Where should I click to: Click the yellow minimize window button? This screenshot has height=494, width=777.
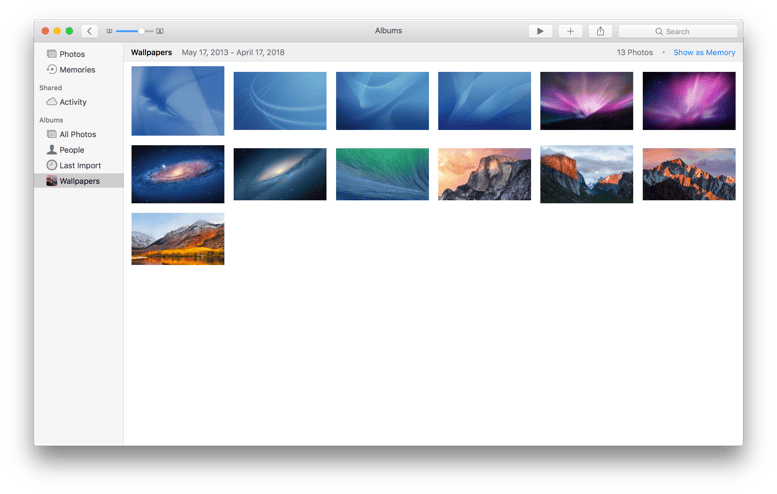[x=57, y=31]
